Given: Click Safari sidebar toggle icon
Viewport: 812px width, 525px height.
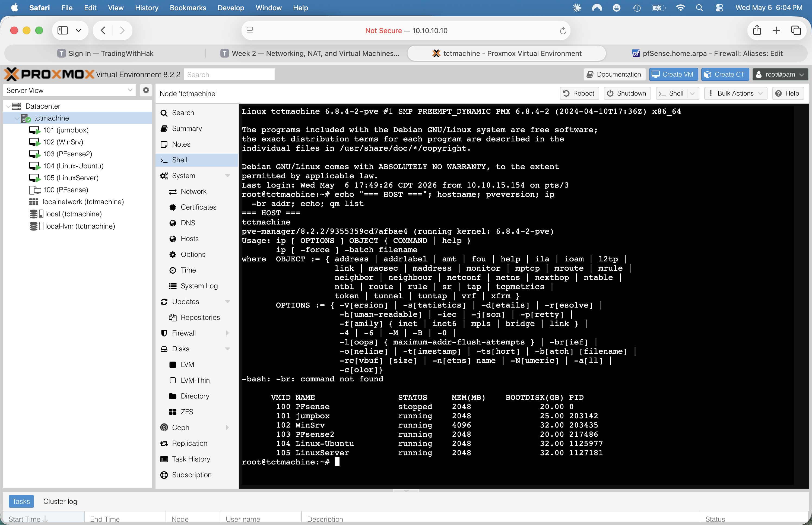Looking at the screenshot, I should coord(63,31).
